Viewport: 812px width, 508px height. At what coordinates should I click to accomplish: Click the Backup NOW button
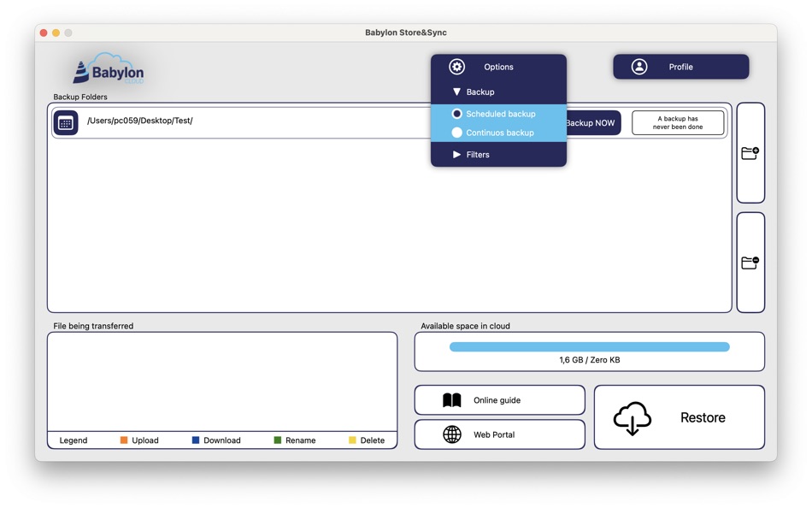593,123
